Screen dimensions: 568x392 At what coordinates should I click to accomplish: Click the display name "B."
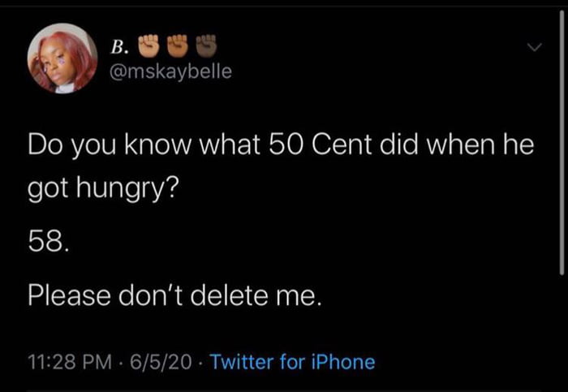(x=118, y=45)
